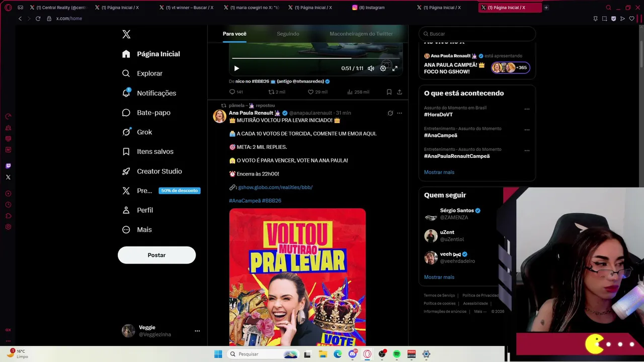This screenshot has width=644, height=362.
Task: Open Twitch from Opera GX sidebar
Action: coord(8,166)
